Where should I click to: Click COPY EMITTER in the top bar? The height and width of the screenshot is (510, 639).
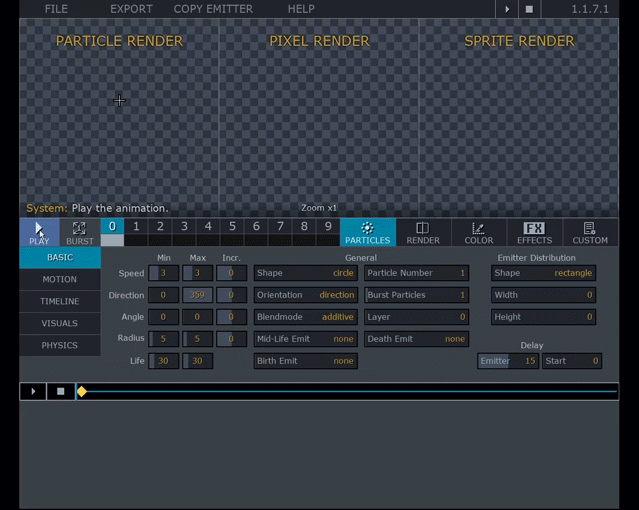point(215,9)
